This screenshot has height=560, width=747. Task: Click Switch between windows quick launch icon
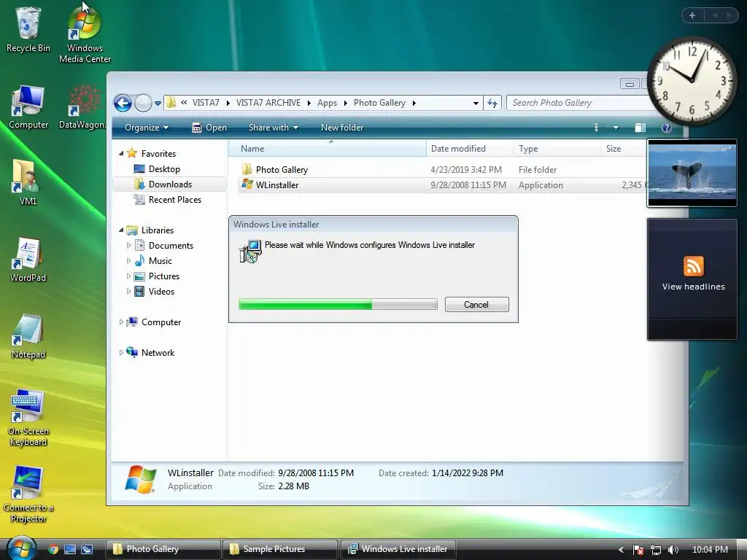coord(87,550)
